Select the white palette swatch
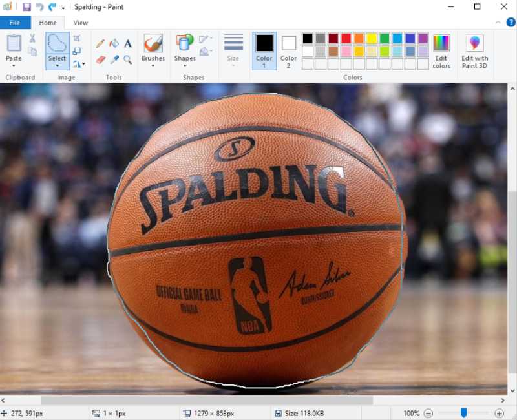Viewport: 517px width, 420px height. pyautogui.click(x=308, y=51)
